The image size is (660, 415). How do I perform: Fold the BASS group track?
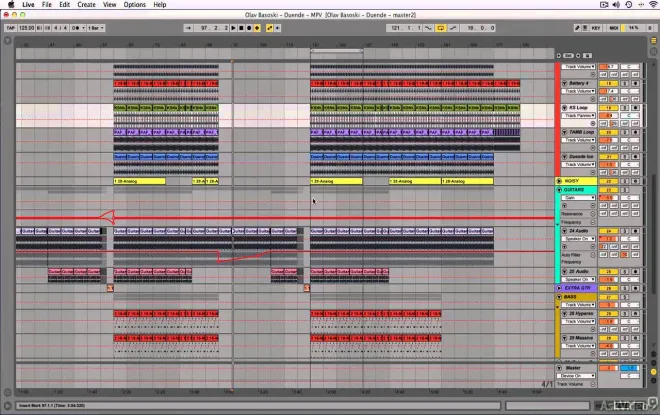coord(559,297)
